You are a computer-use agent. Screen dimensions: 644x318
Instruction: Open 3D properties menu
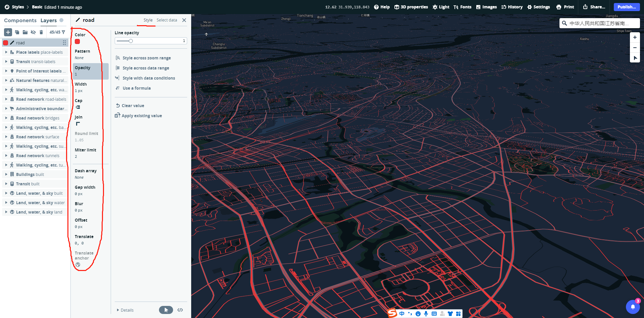[x=411, y=7]
